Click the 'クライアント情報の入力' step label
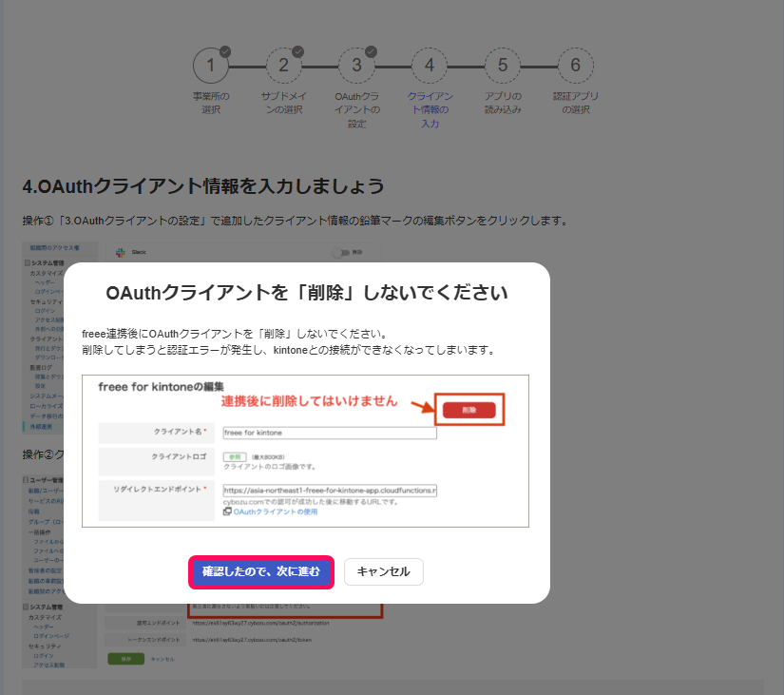The width and height of the screenshot is (784, 695). pyautogui.click(x=430, y=109)
